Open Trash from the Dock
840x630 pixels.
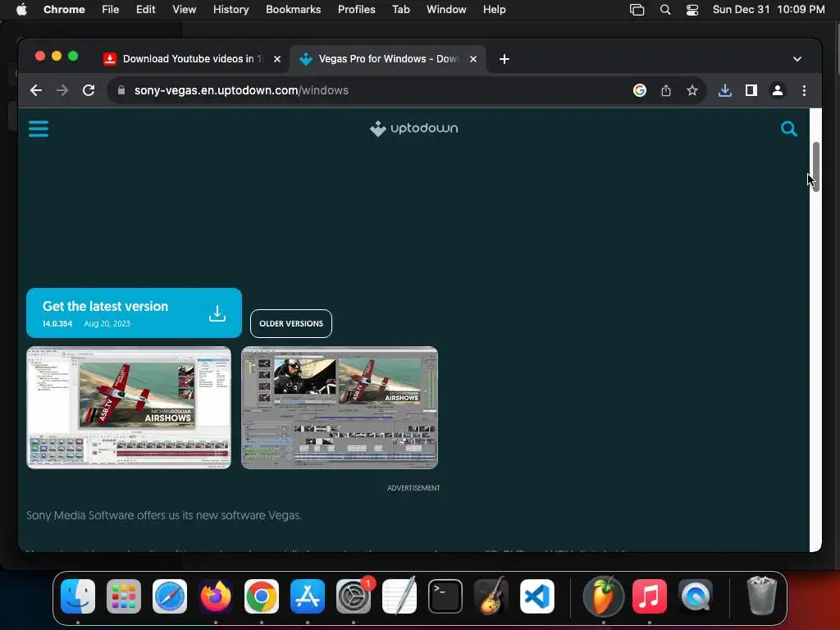point(761,596)
